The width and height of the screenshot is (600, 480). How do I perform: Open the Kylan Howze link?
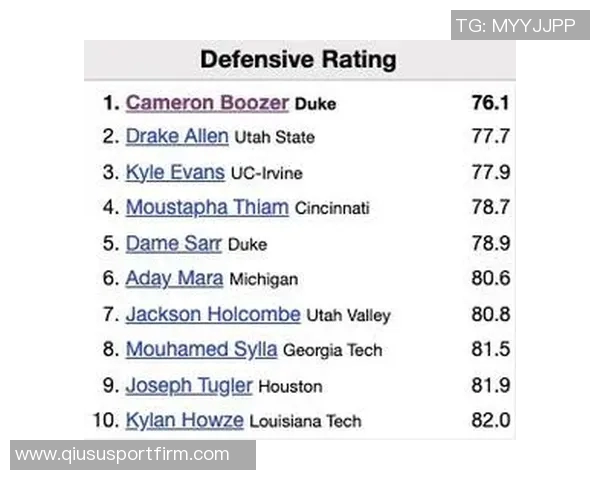point(184,420)
